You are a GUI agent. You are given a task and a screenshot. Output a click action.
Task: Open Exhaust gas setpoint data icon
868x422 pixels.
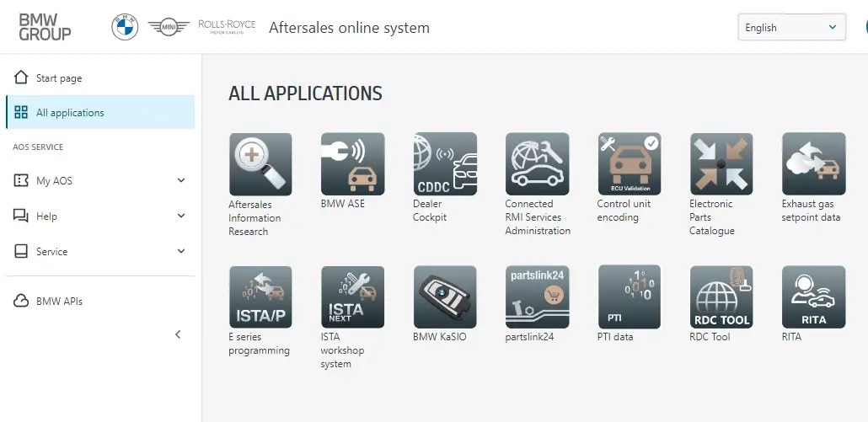pyautogui.click(x=814, y=163)
